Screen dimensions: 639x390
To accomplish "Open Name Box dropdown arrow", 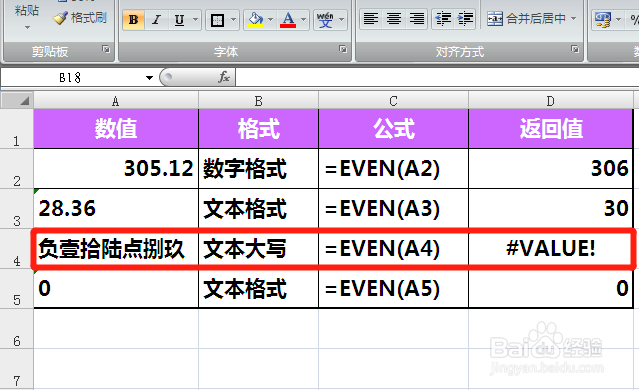I will click(x=149, y=78).
